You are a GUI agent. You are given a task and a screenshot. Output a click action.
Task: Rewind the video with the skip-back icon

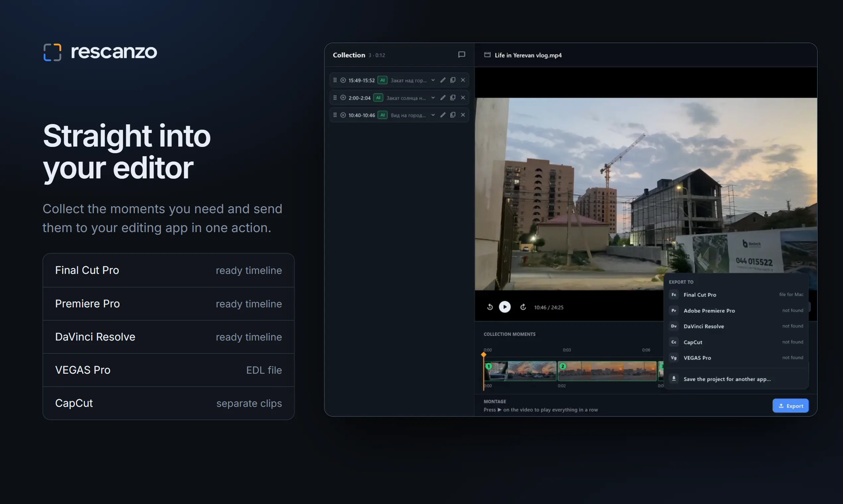click(490, 307)
